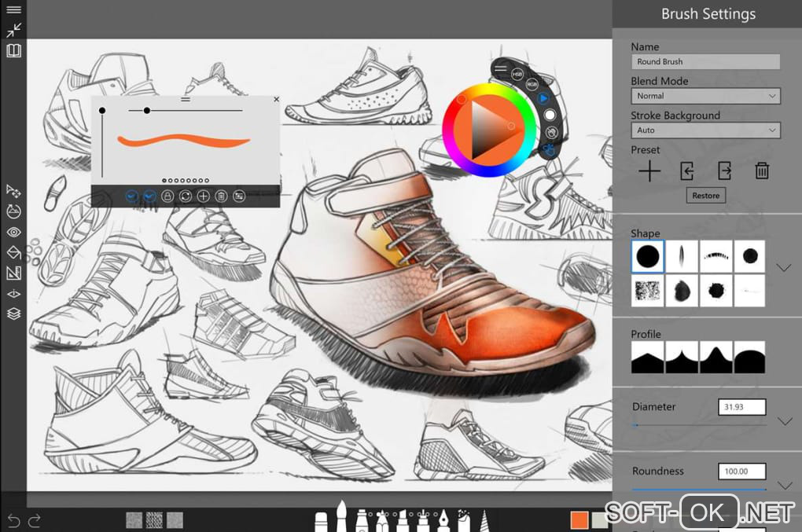Viewport: 802px width, 532px height.
Task: Select the arched bristle brush shape
Action: pyautogui.click(x=716, y=256)
